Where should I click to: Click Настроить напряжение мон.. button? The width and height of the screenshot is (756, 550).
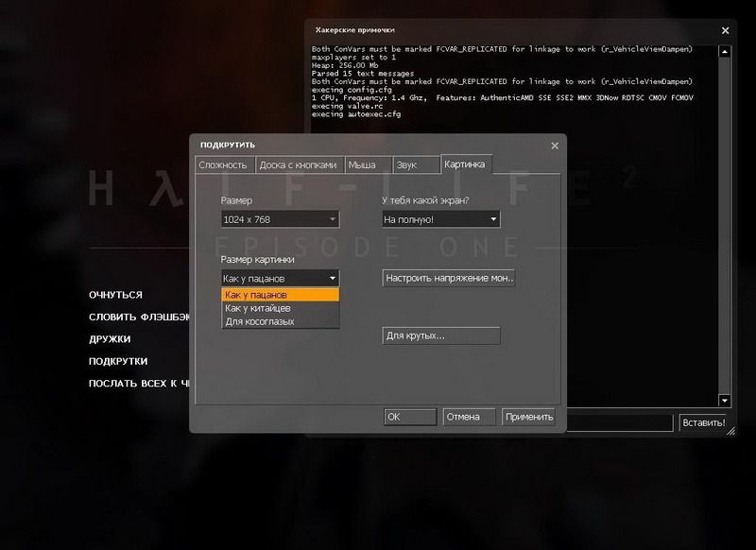(x=448, y=278)
